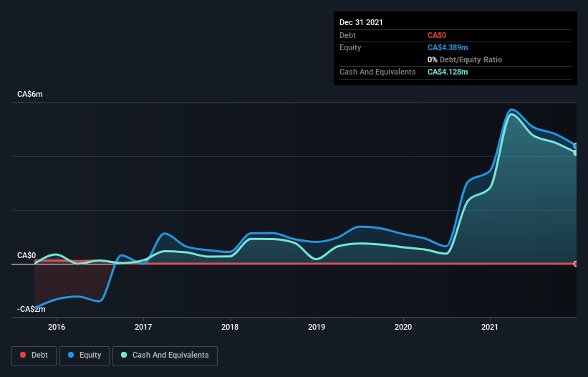
Task: Click the 2017 x-axis label
Action: [x=143, y=327]
